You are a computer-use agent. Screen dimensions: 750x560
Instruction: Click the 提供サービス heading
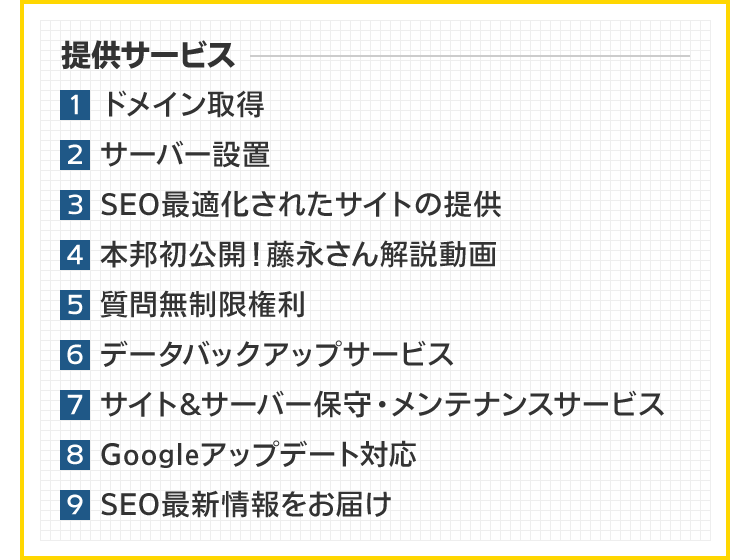148,55
